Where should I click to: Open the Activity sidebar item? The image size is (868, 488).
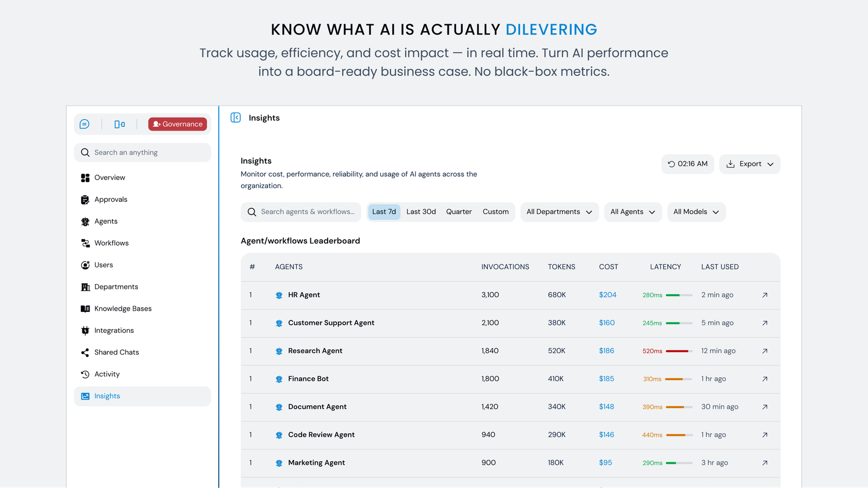[x=107, y=374]
